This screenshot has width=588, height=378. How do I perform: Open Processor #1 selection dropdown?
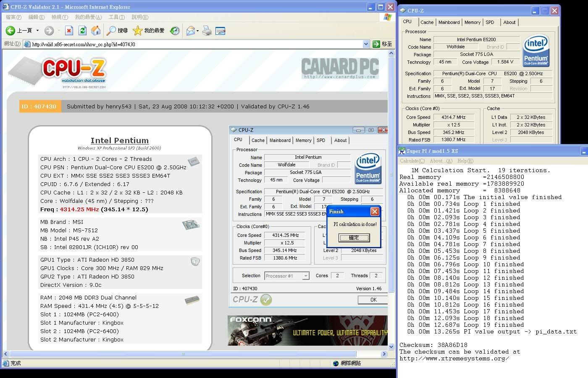[x=306, y=276]
